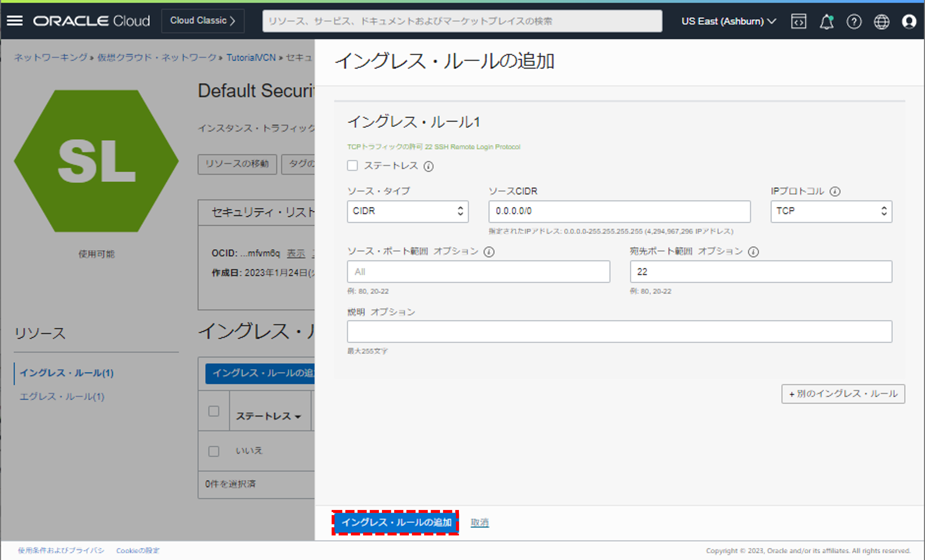925x560 pixels.
Task: Check the table header select-all checkbox
Action: (213, 411)
